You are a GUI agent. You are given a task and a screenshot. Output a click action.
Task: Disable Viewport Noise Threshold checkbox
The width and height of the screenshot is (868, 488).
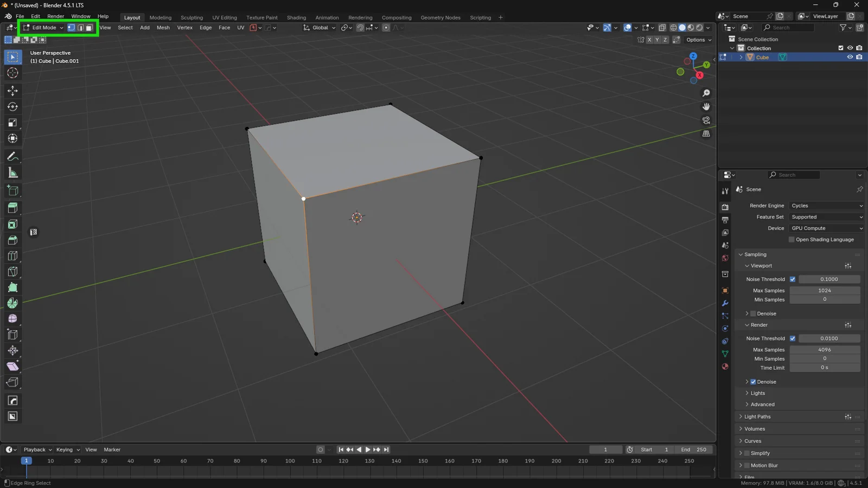pos(793,279)
